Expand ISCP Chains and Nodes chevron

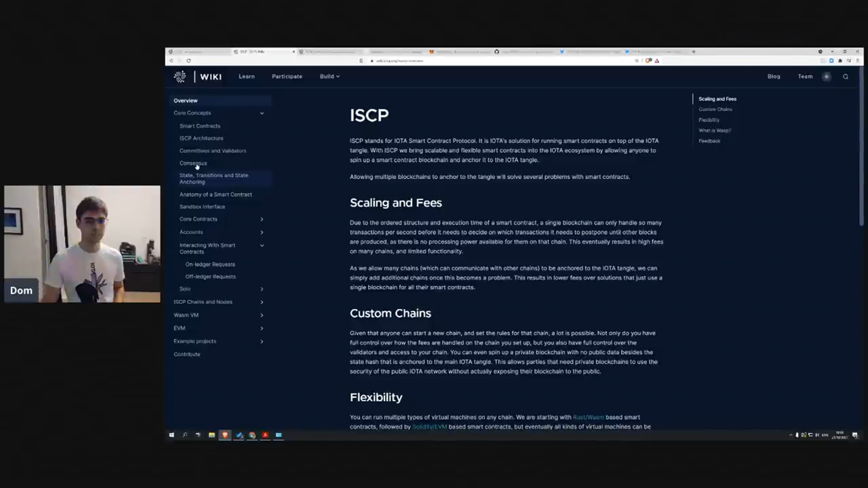262,302
